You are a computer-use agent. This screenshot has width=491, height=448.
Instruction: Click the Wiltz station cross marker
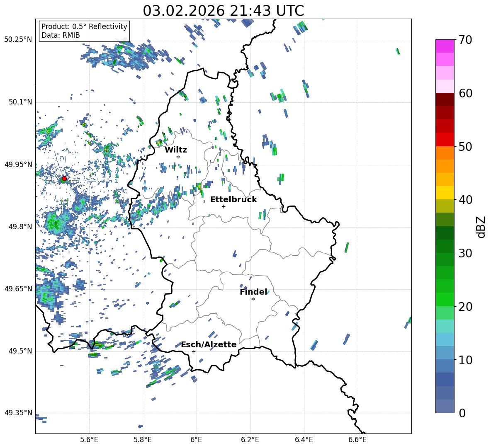tap(178, 157)
